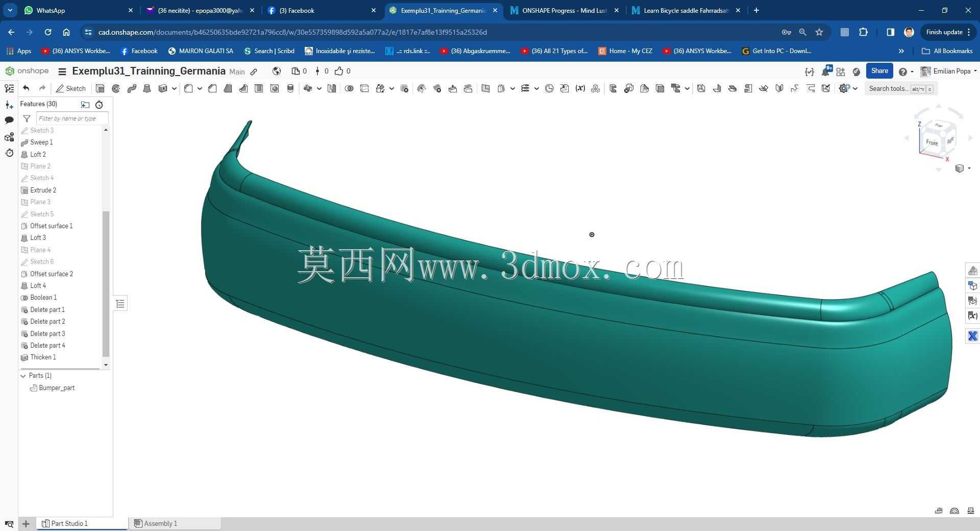Click the Search tools field

coord(901,88)
